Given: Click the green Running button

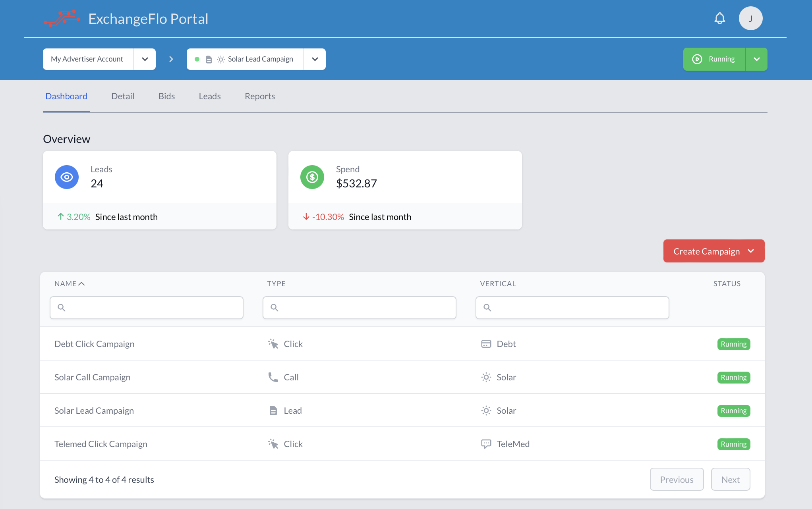Looking at the screenshot, I should click(714, 59).
